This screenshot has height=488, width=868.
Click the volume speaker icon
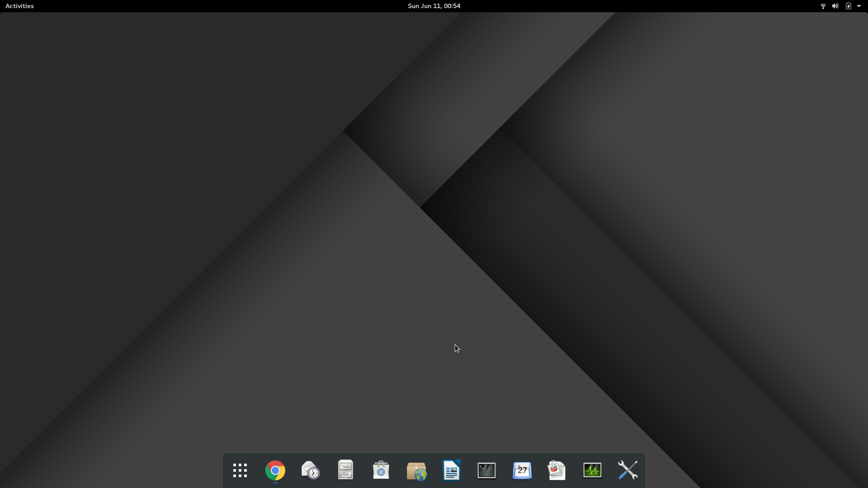click(835, 6)
